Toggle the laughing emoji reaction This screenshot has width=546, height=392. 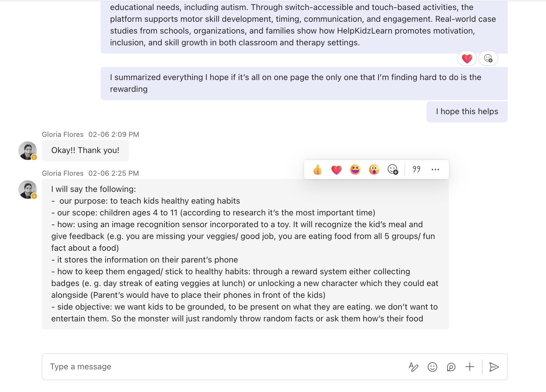pos(355,170)
